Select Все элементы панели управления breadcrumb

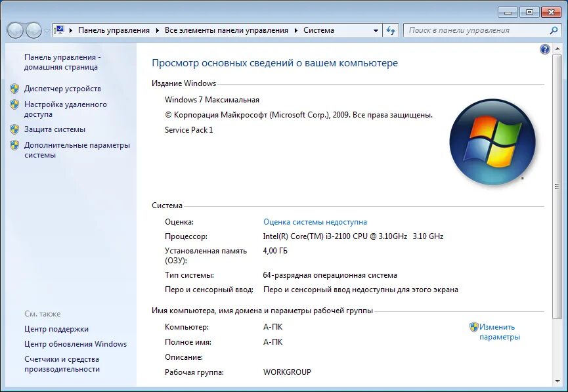[x=227, y=30]
